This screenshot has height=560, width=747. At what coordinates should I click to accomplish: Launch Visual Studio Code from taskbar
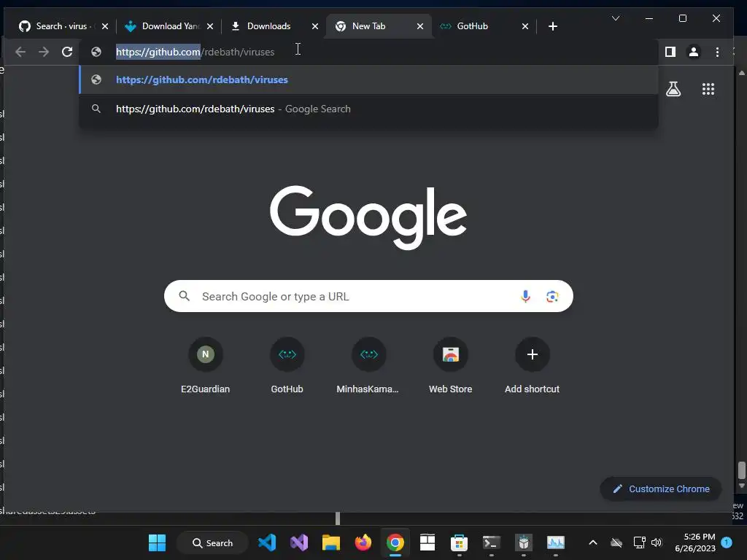pos(267,542)
